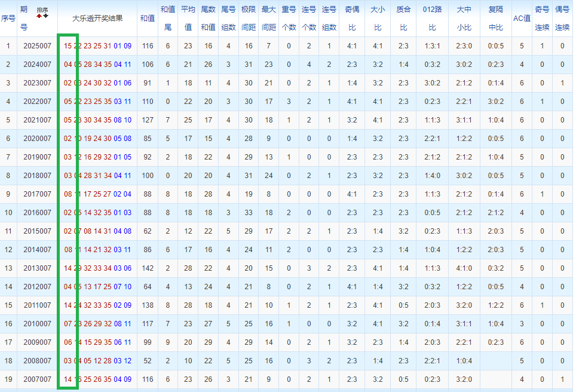This screenshot has height=392, width=576.
Task: Select the 和值尾 column header
Action: (x=168, y=18)
